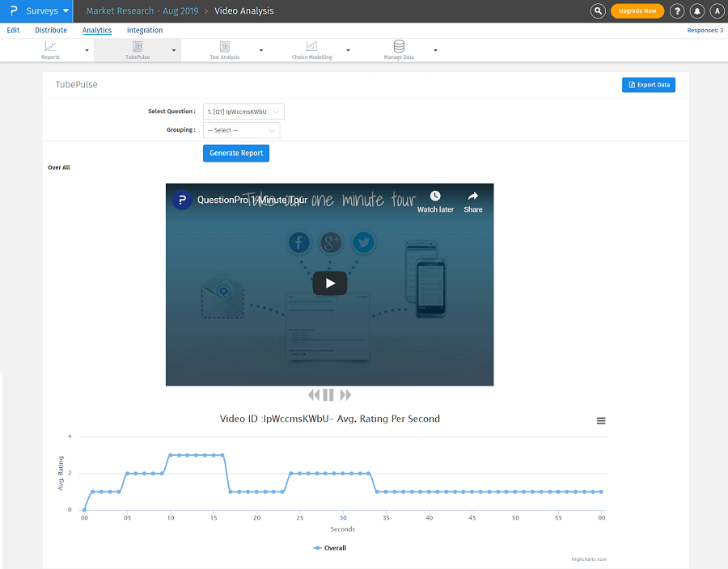Open the notifications bell icon
The height and width of the screenshot is (569, 728).
[x=696, y=11]
